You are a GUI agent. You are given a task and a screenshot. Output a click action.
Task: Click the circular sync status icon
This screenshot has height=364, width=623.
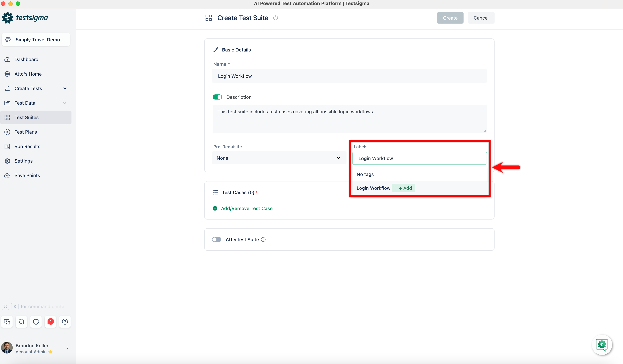[36, 322]
